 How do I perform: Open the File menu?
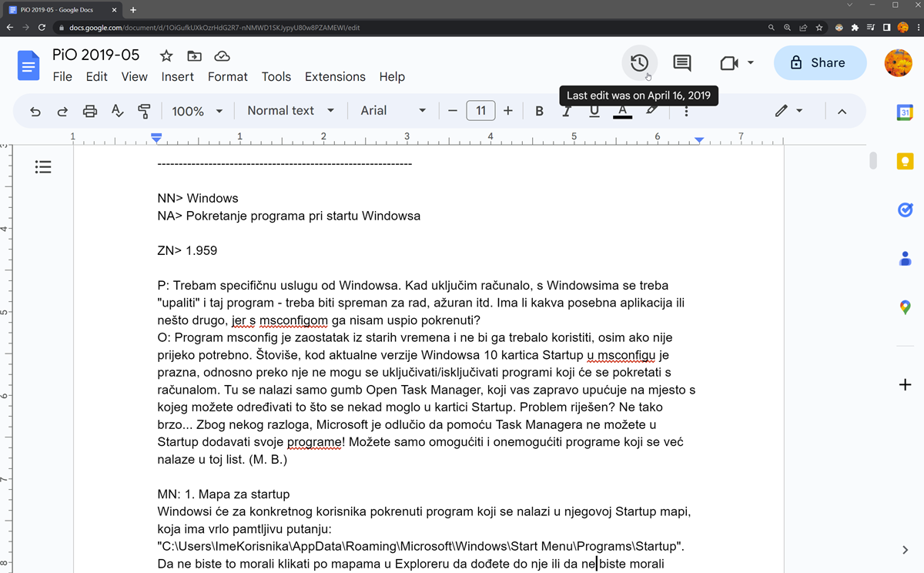62,77
